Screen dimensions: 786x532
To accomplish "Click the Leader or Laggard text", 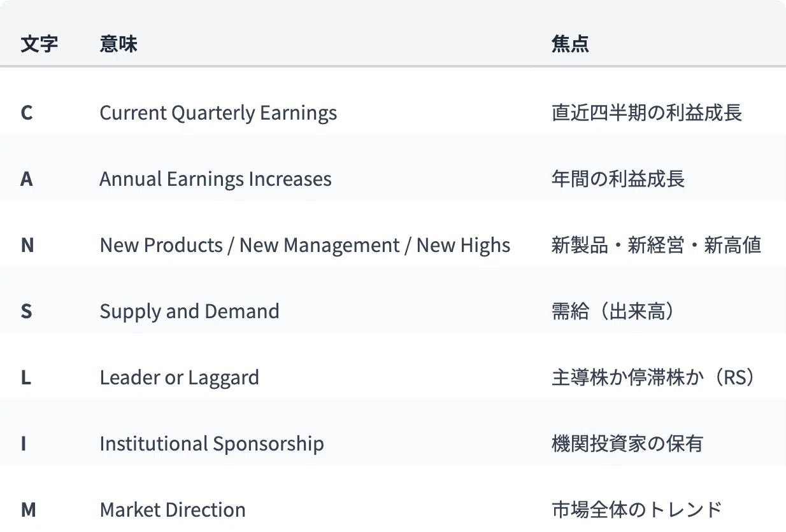I will (180, 378).
